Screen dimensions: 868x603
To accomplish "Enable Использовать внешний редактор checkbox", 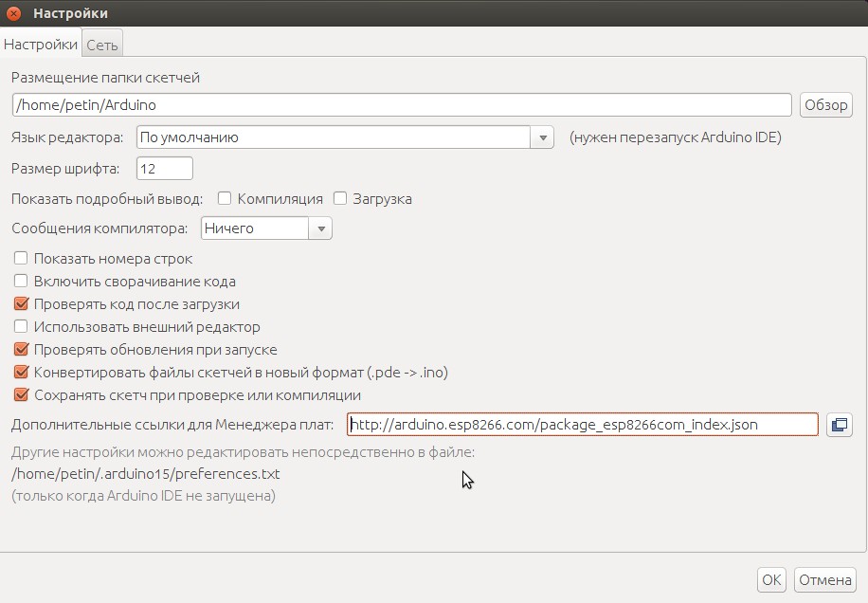I will pos(21,327).
